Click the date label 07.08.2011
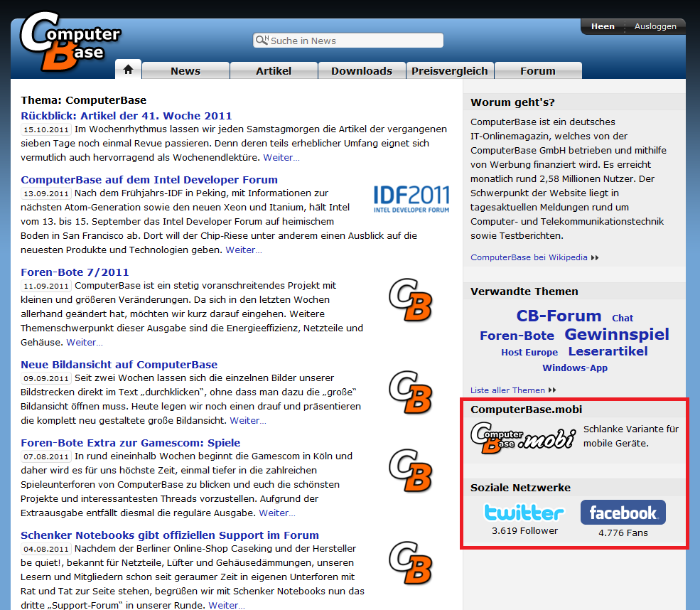 [x=46, y=457]
